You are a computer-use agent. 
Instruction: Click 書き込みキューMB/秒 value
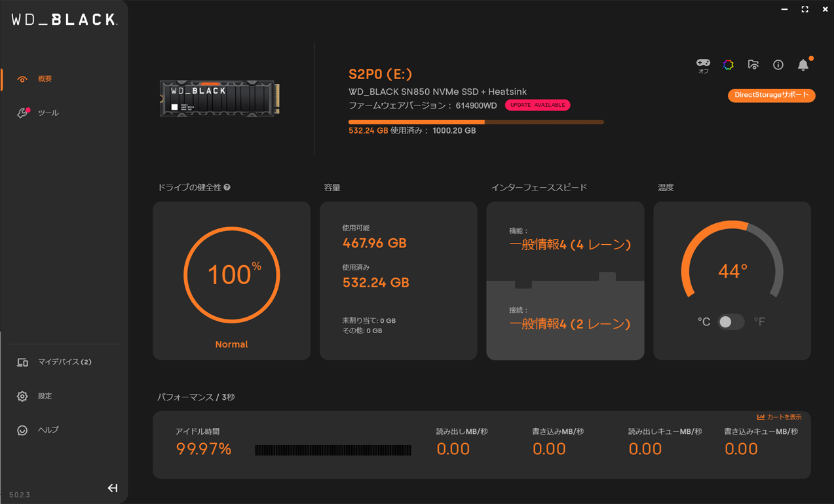(741, 449)
